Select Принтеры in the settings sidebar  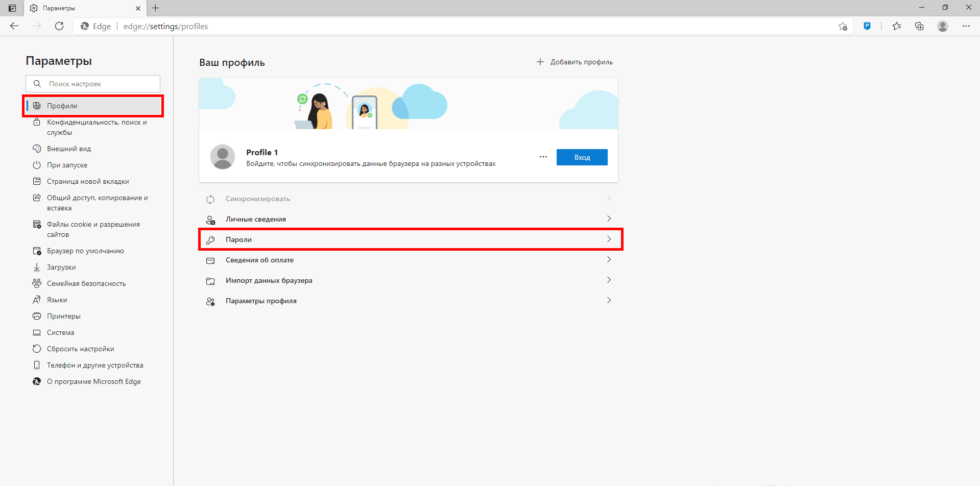[x=63, y=315]
